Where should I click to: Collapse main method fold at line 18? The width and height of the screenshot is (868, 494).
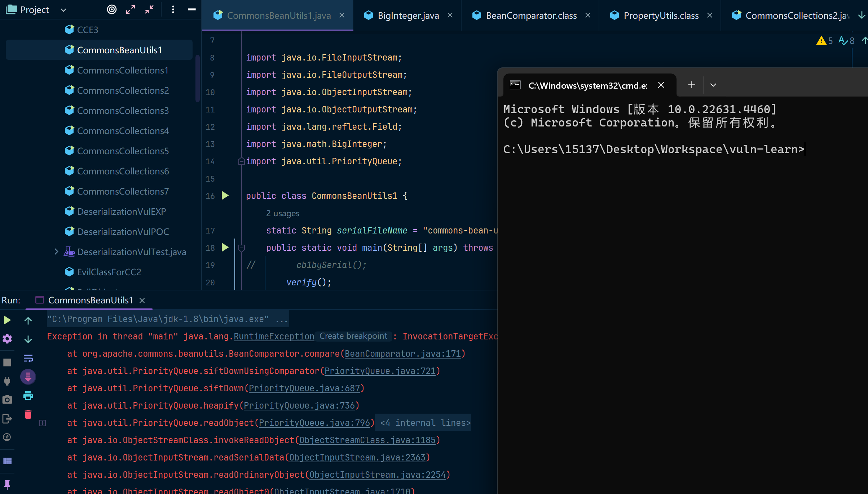click(x=242, y=248)
